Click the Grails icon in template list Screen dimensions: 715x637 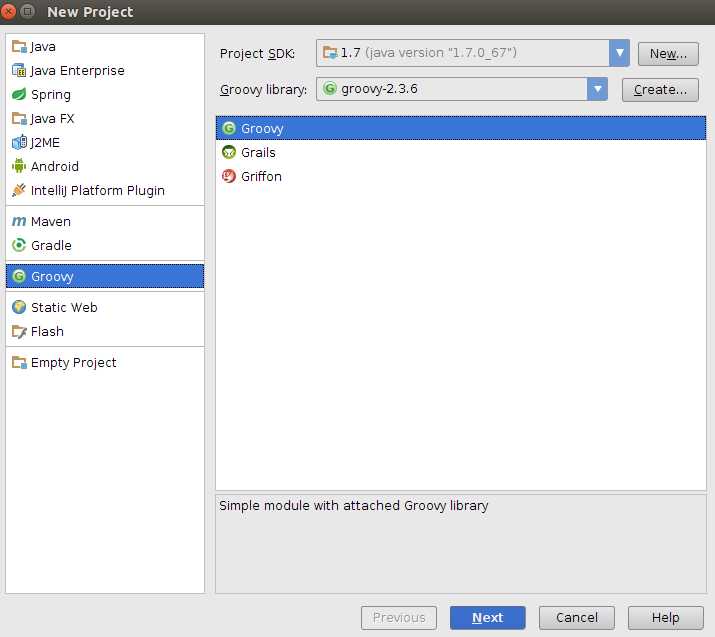coord(229,152)
